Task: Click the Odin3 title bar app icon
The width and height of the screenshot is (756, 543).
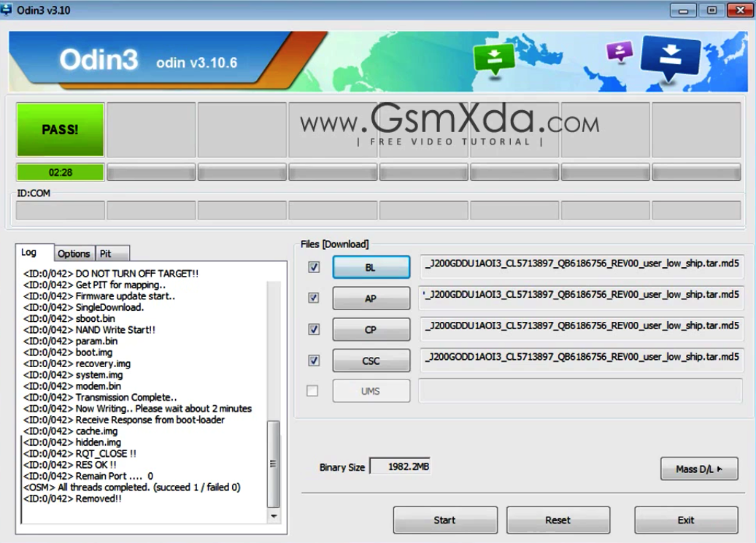Action: coord(6,9)
